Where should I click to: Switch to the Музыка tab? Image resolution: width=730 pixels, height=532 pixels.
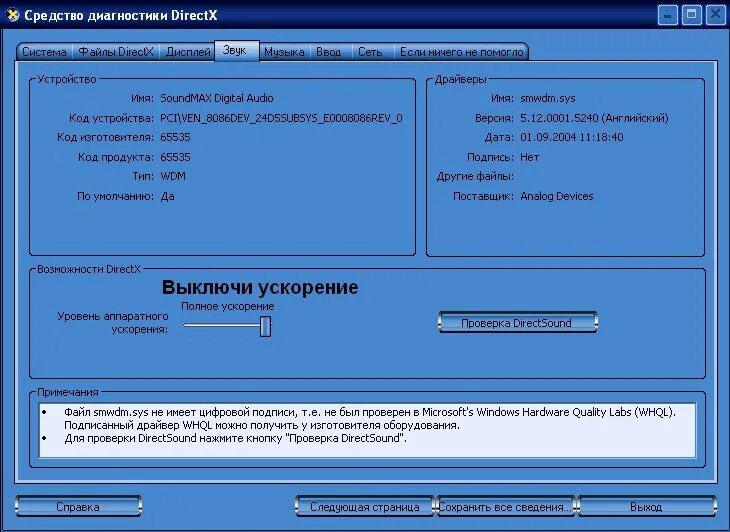(284, 52)
